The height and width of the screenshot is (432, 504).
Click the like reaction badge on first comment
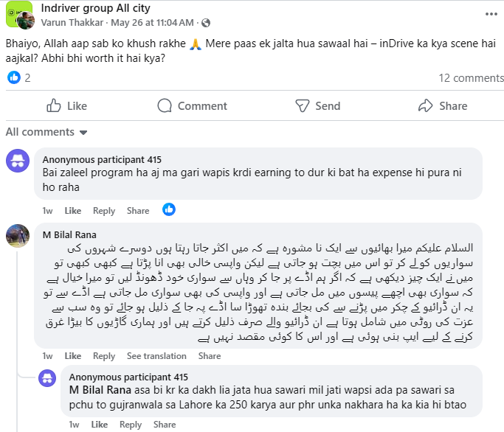[x=169, y=209]
